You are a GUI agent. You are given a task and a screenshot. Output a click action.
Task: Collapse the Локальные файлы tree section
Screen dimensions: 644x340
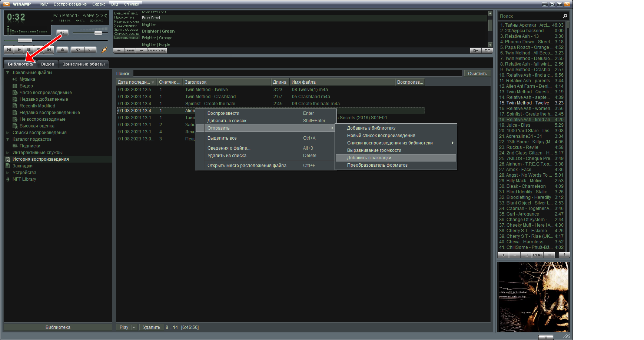coord(7,73)
